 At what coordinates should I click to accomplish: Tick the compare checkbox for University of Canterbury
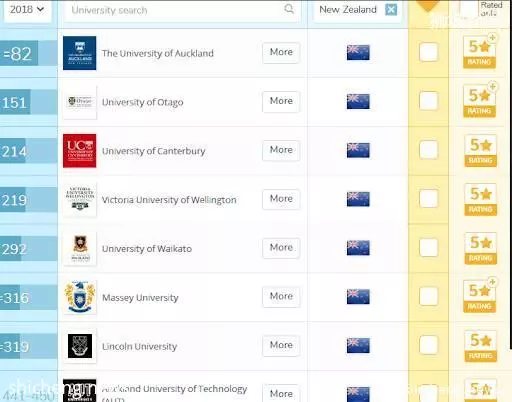point(428,150)
